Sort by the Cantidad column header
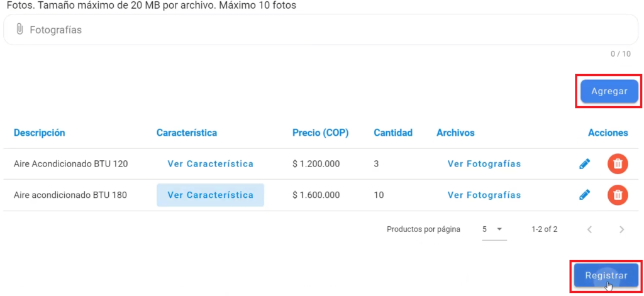Image resolution: width=644 pixels, height=296 pixels. (393, 133)
